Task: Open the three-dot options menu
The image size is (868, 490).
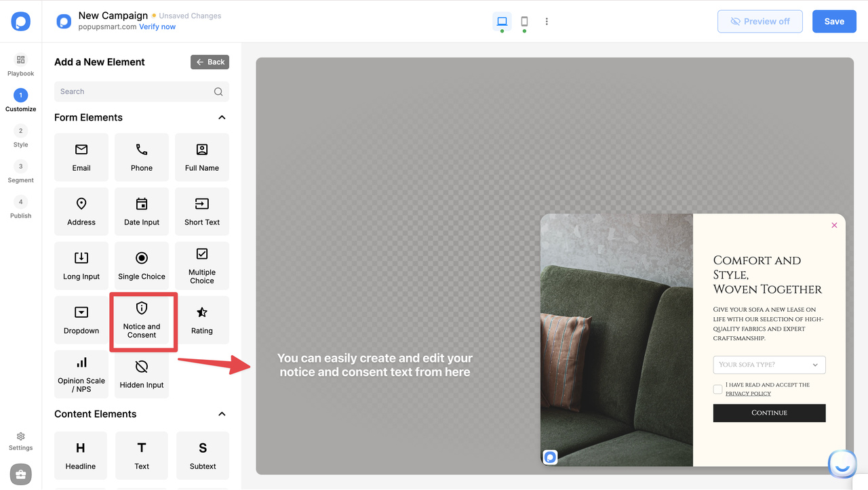Action: tap(547, 21)
